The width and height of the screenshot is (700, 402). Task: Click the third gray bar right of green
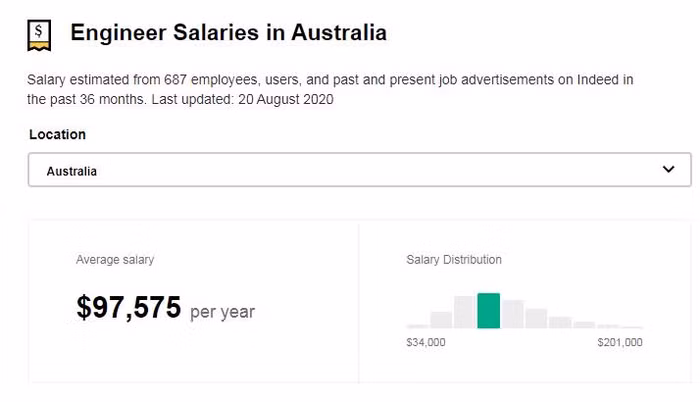coord(560,322)
